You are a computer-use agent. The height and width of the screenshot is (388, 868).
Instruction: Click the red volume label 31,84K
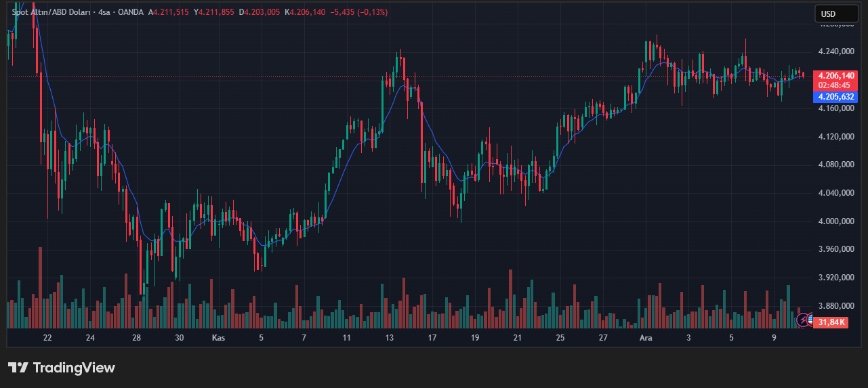[x=831, y=322]
